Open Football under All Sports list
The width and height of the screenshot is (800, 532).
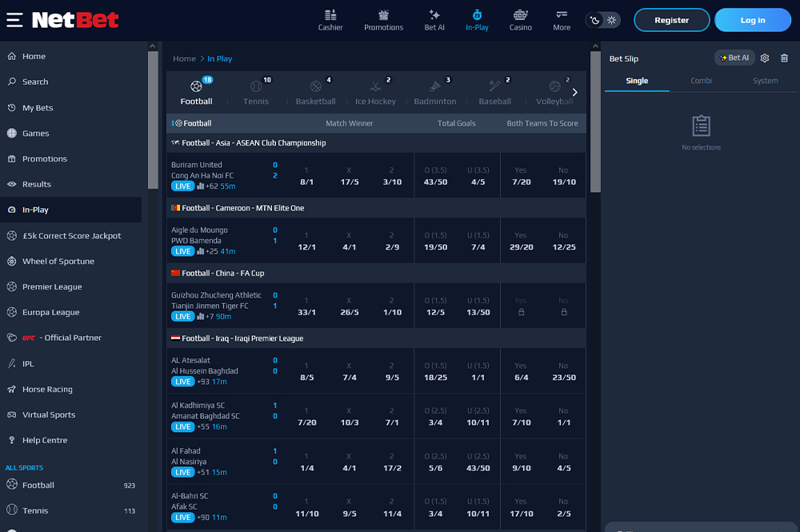(x=71, y=485)
